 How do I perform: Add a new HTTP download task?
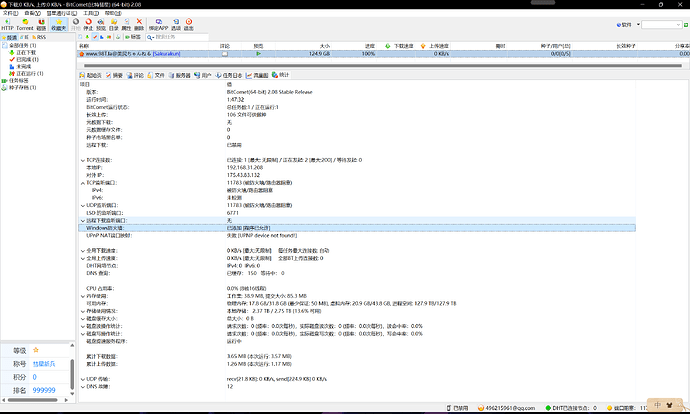tap(7, 24)
